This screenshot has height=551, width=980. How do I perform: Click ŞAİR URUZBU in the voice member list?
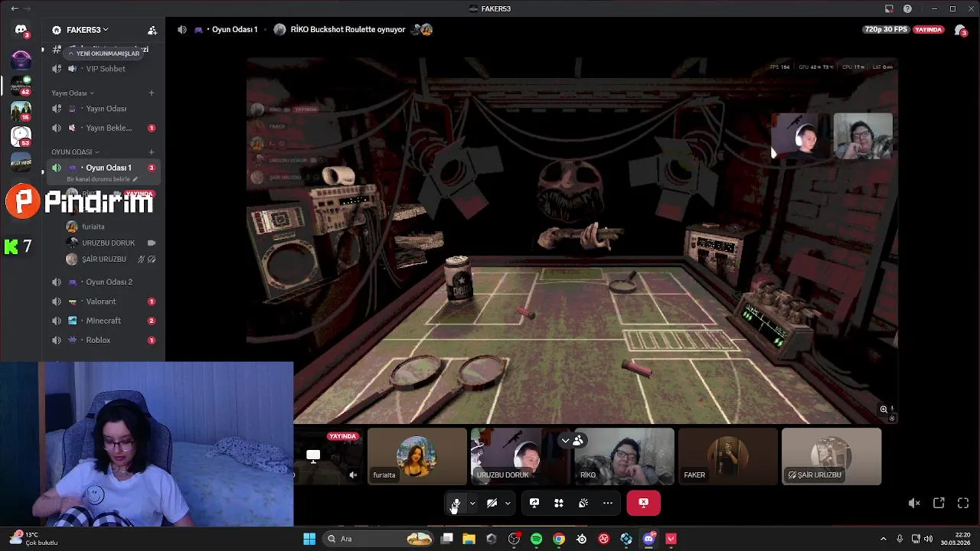103,259
